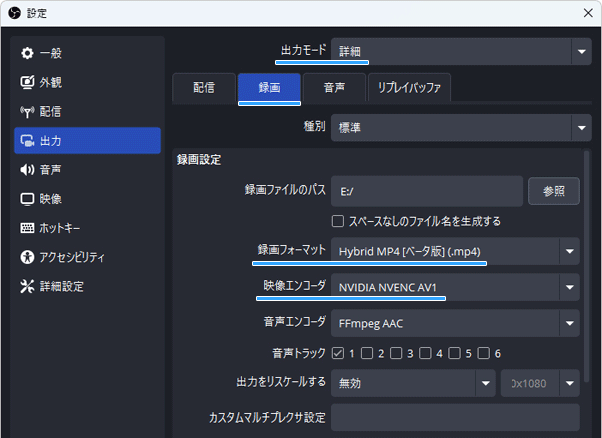Click the カスタムマルチプレクサ設定 input field
Viewport: 602px width, 438px height.
click(455, 417)
